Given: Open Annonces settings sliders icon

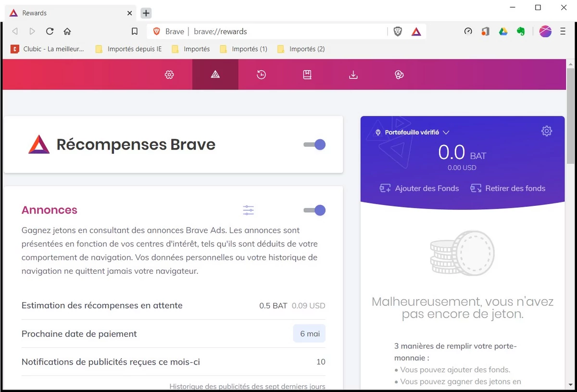Looking at the screenshot, I should coord(249,210).
